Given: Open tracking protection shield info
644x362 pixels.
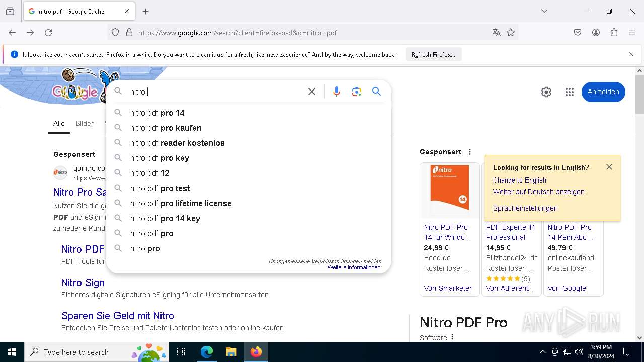Looking at the screenshot, I should [x=115, y=33].
